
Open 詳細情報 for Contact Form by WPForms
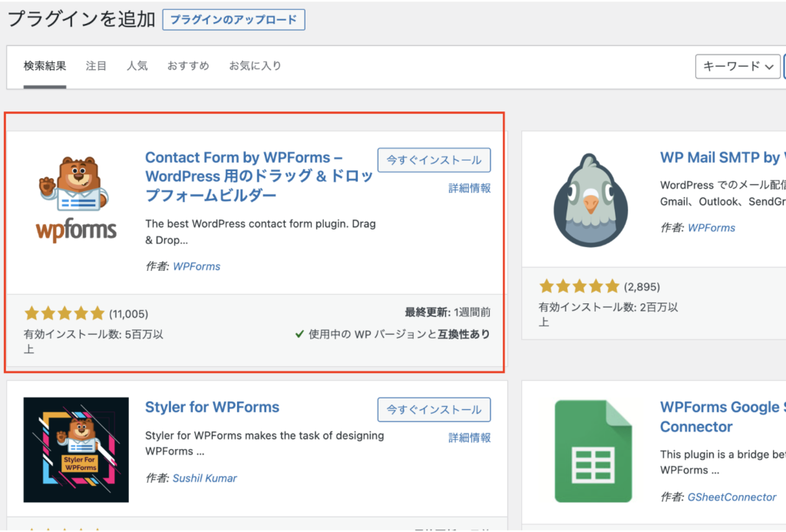[469, 188]
